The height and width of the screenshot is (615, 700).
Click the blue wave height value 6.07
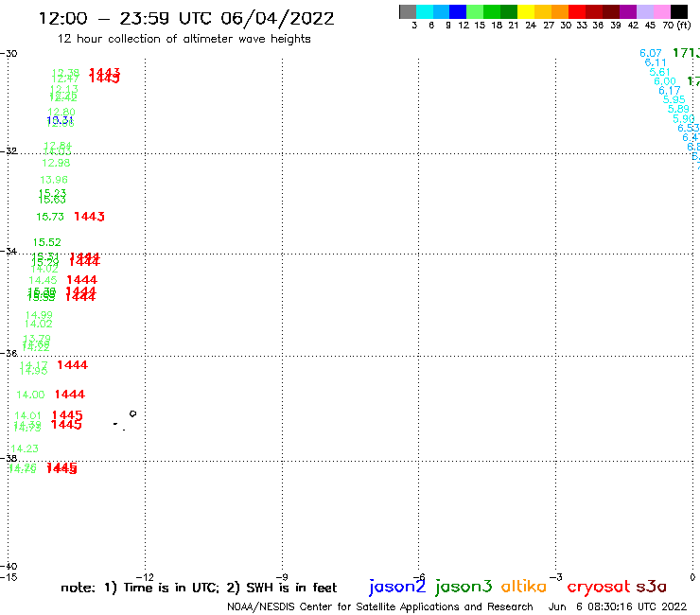click(x=651, y=53)
